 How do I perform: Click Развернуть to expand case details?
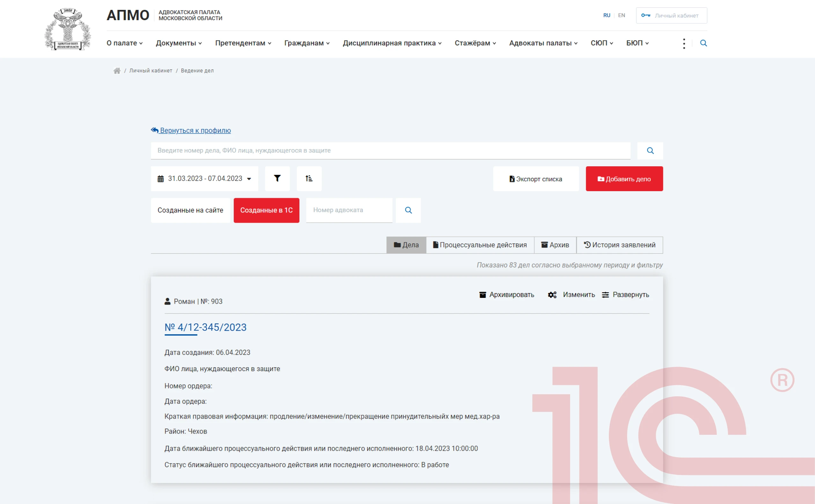(x=625, y=295)
